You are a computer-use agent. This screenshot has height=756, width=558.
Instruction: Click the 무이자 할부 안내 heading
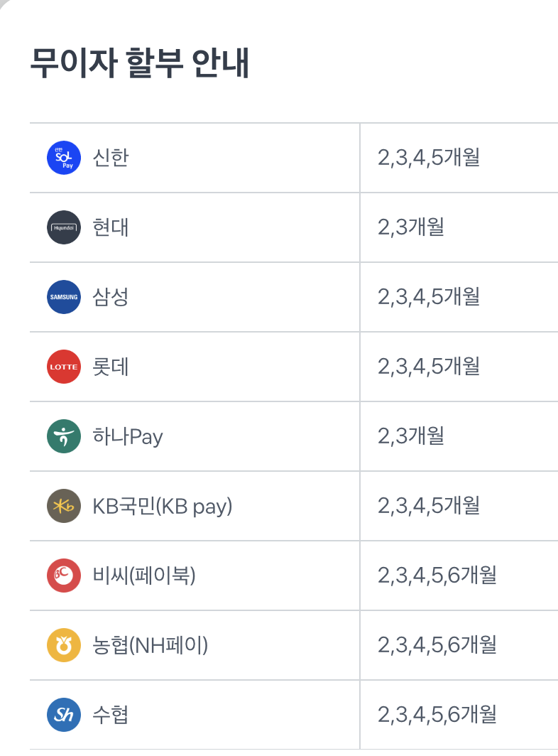coord(140,63)
